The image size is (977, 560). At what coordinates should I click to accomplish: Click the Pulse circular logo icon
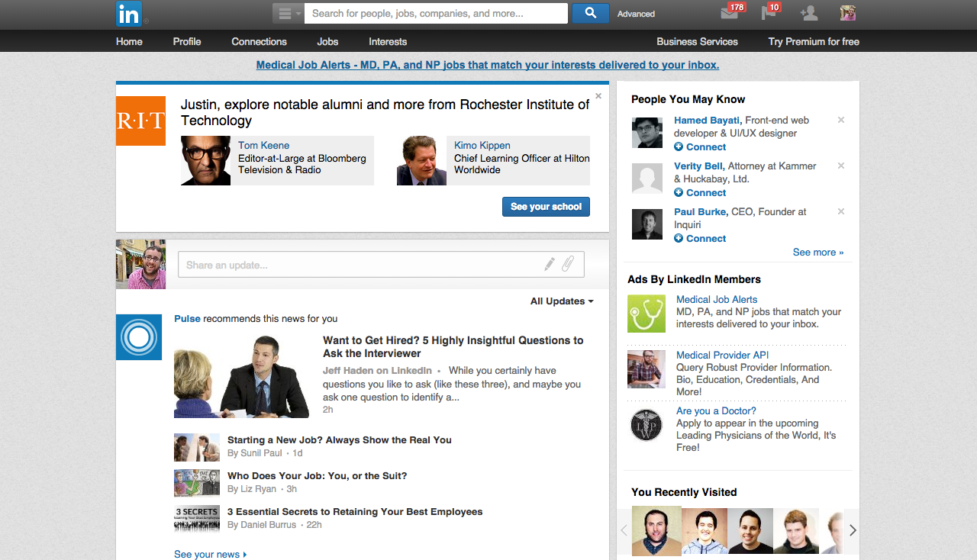pos(139,337)
